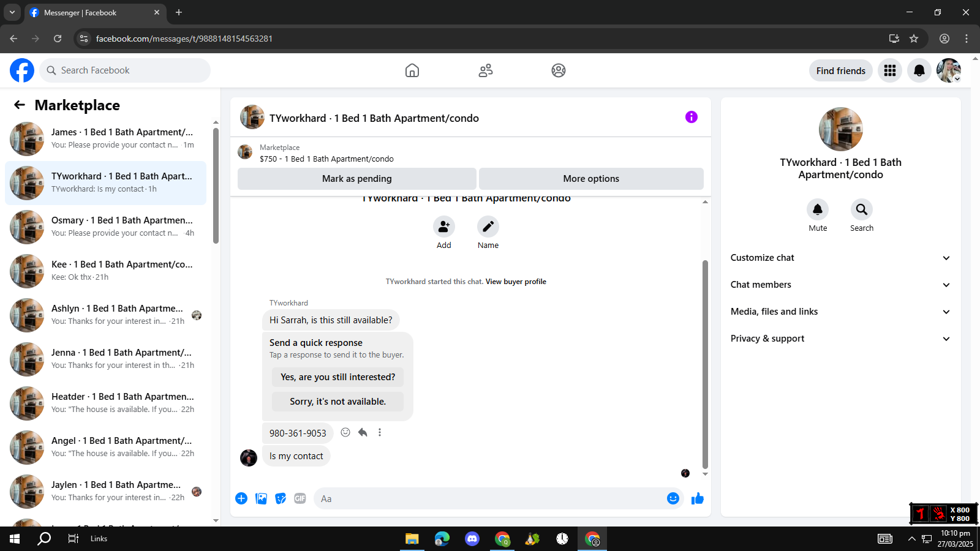The image size is (980, 551).
Task: Open File Explorer from the taskbar
Action: [x=412, y=539]
